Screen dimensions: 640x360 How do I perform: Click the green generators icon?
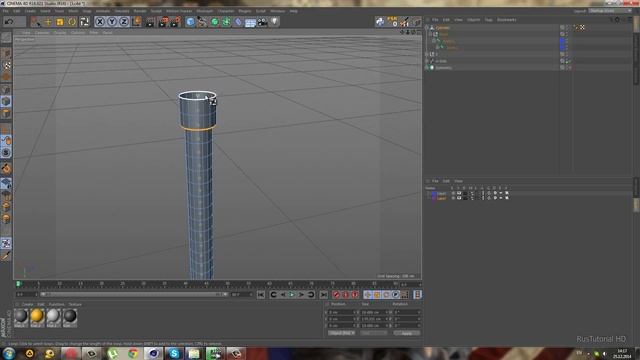pos(214,21)
